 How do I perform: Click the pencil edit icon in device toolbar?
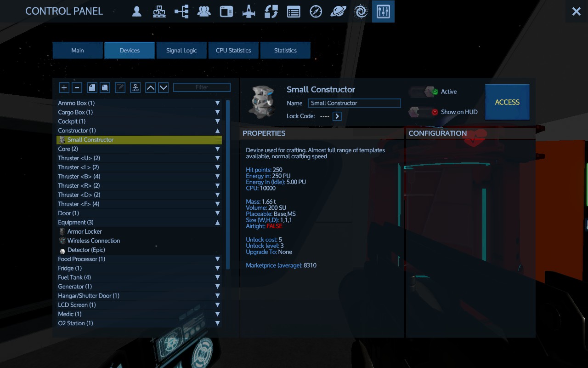point(120,87)
